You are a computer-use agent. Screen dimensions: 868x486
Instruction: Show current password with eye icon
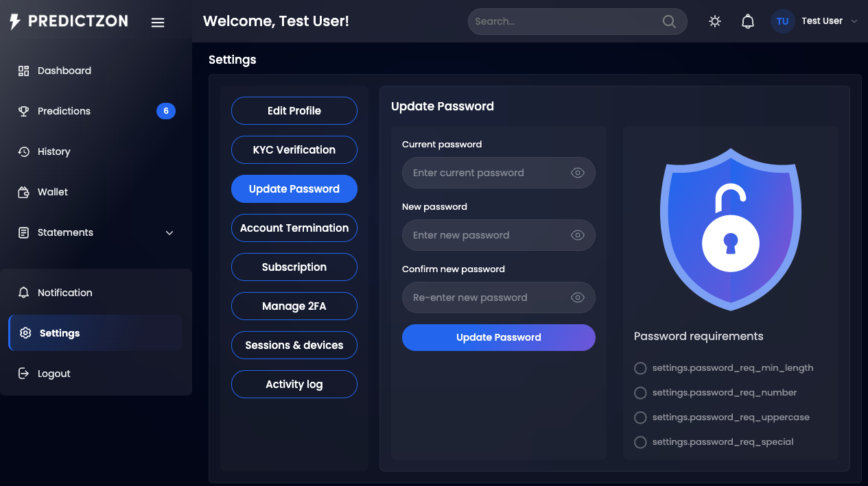(x=578, y=173)
